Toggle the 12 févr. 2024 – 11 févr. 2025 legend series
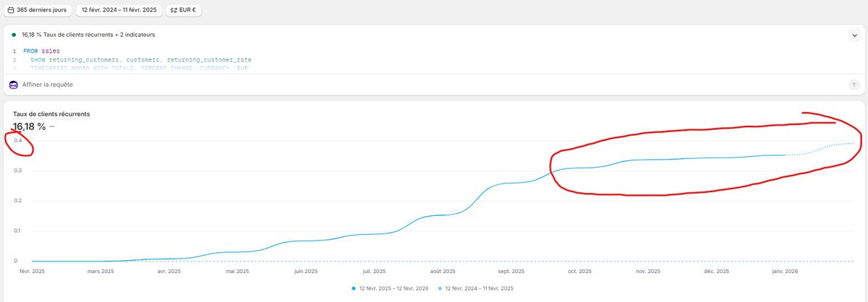The image size is (868, 302). coord(477,288)
